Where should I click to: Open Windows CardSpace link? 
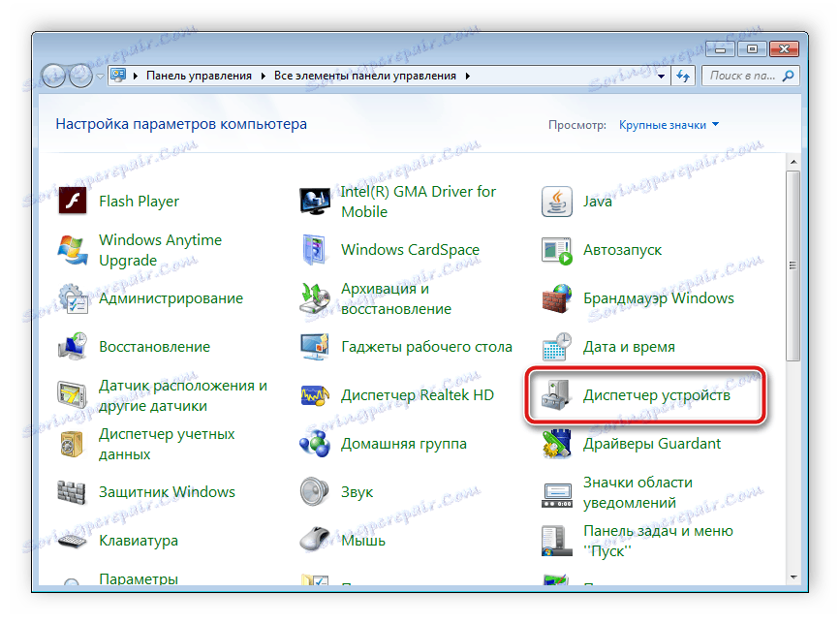point(411,250)
